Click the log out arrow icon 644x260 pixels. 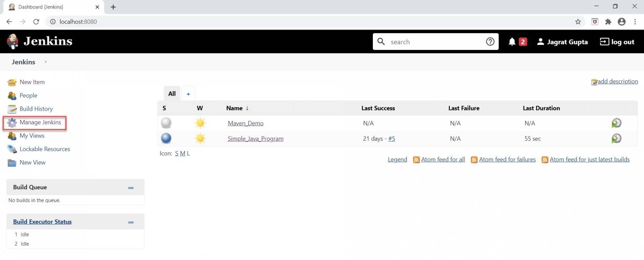[x=604, y=42]
